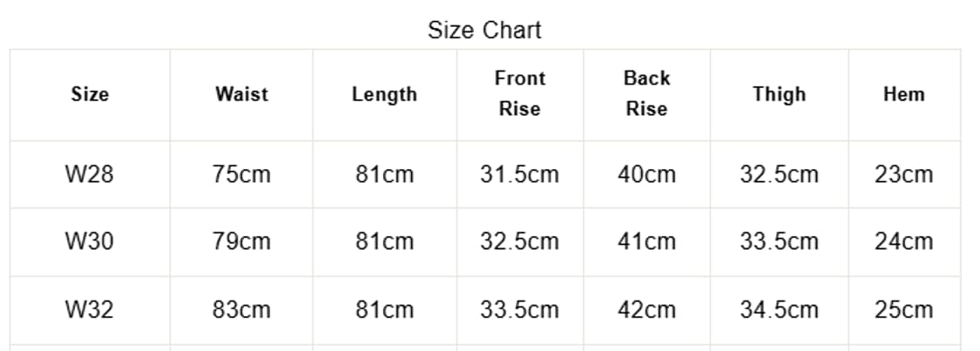Click the Waist column header
The width and height of the screenshot is (980, 351).
coord(241,94)
